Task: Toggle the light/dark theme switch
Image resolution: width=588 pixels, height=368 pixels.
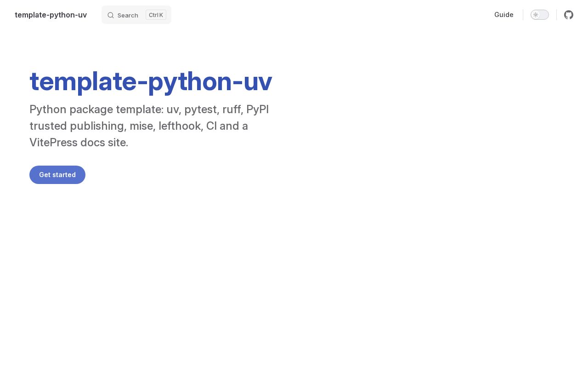Action: pyautogui.click(x=540, y=15)
